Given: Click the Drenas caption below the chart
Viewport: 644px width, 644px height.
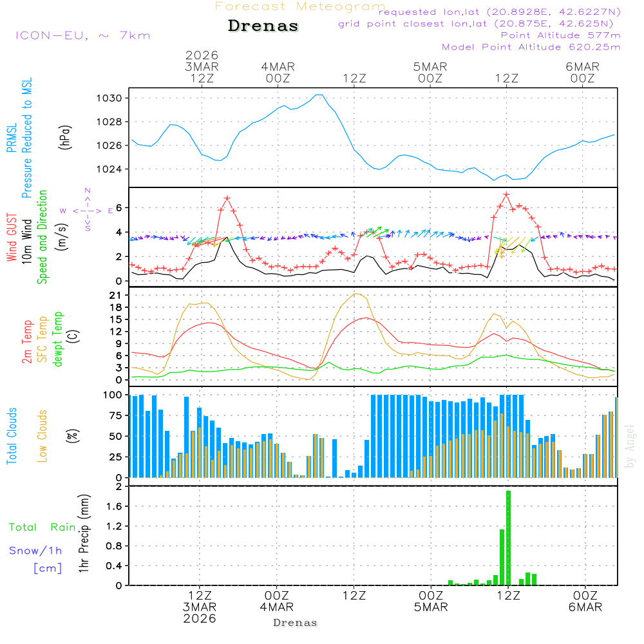Looking at the screenshot, I should tap(295, 623).
